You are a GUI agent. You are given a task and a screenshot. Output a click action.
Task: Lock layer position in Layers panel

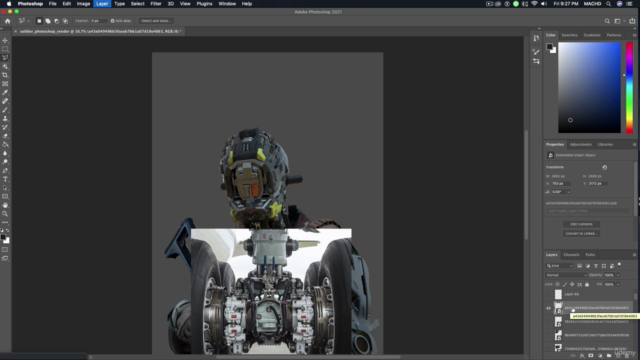pos(572,284)
